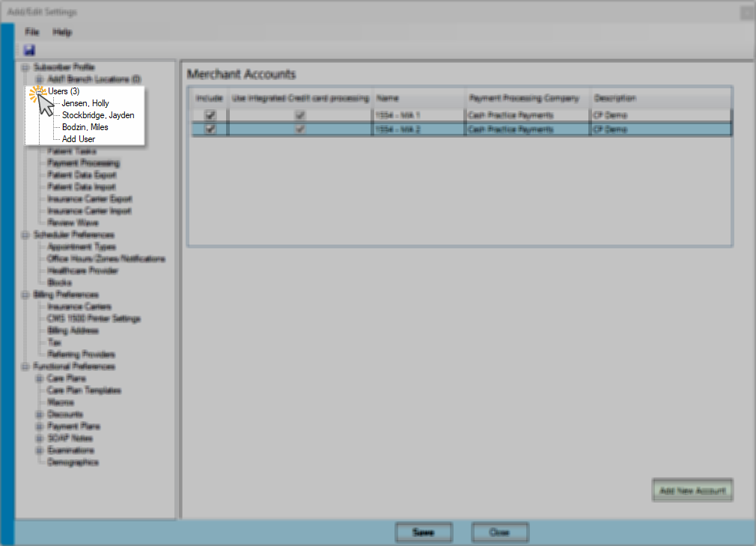Toggle Include checkbox for first merchant account

pos(210,115)
